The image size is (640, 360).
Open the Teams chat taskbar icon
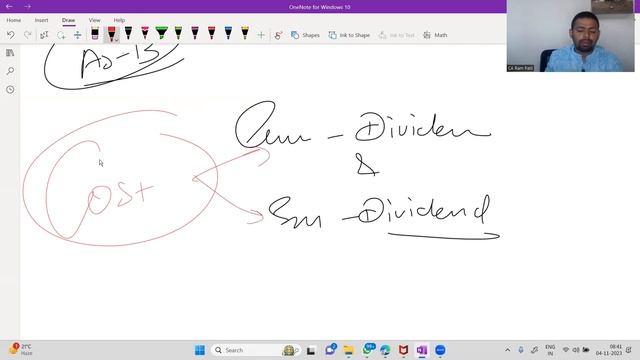click(x=330, y=350)
